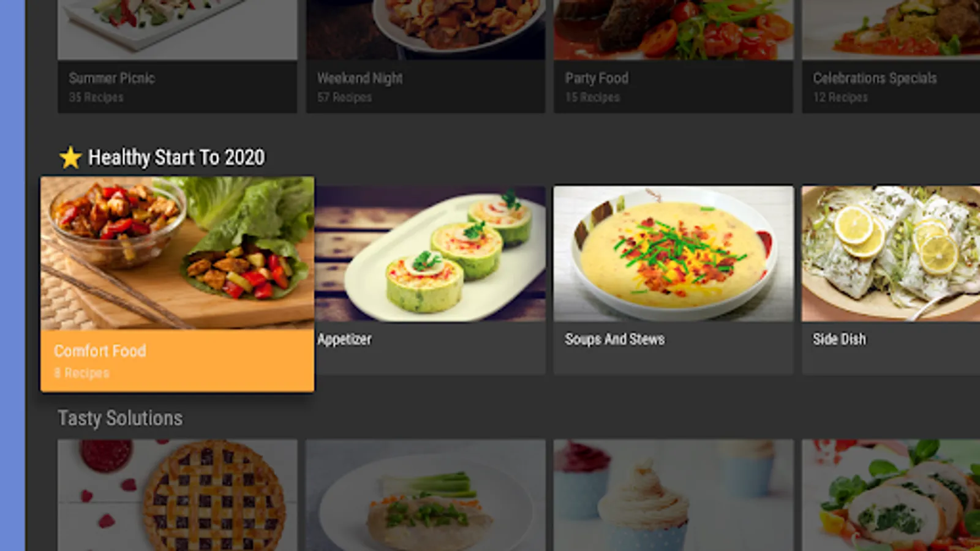
Task: Select the Appetizer category image
Action: tap(430, 253)
